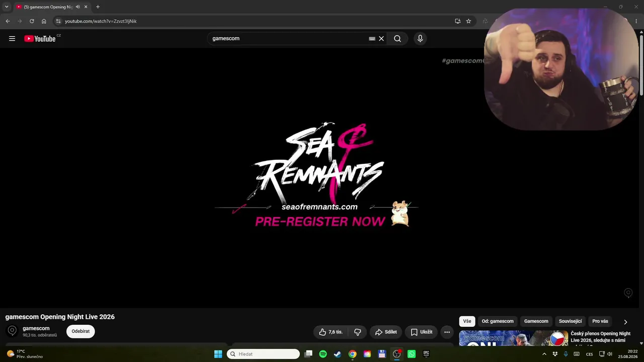This screenshot has width=644, height=362.
Task: Click the 90,3 tis. odběratelů subscriber count
Action: (40, 335)
